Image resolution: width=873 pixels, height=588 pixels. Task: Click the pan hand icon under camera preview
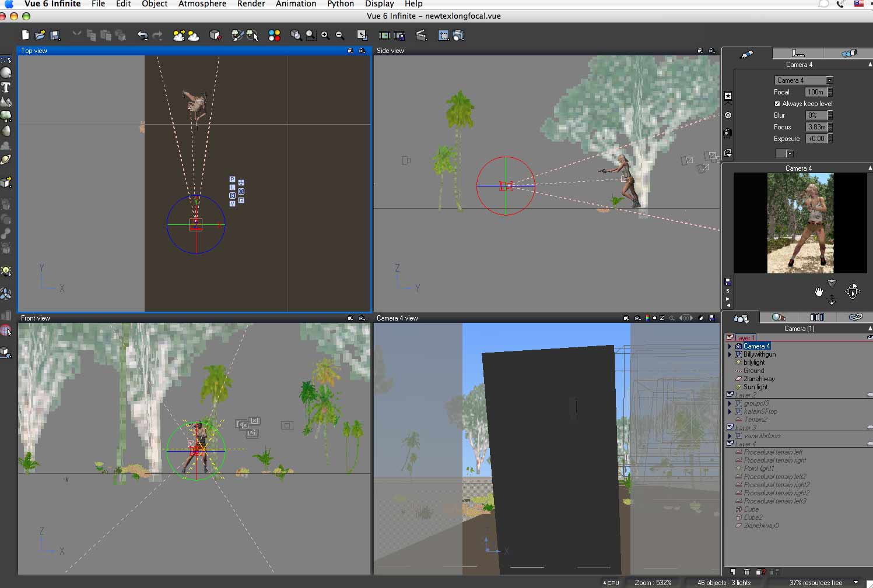click(818, 292)
